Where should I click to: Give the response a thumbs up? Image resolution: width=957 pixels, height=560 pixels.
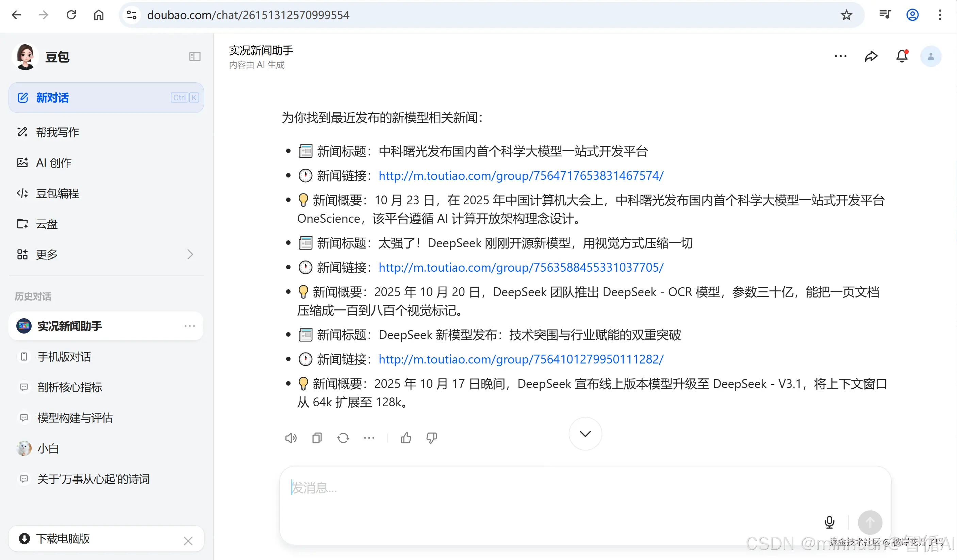[406, 438]
